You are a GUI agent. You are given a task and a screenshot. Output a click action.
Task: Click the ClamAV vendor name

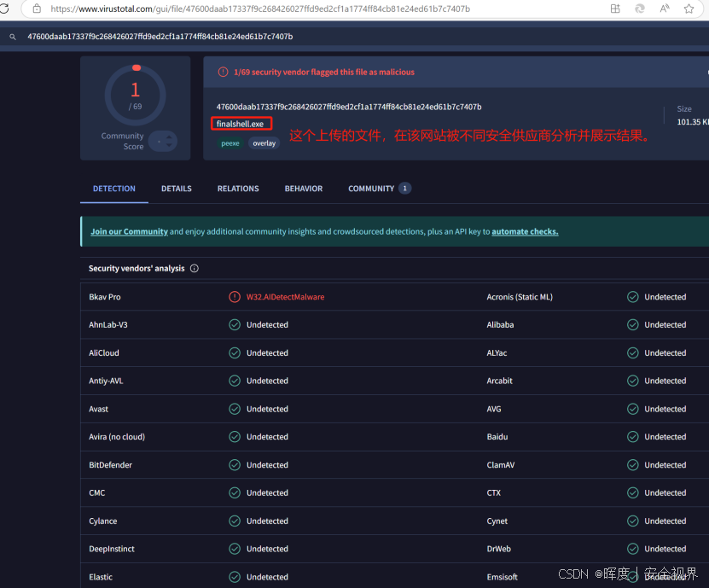[x=501, y=465]
